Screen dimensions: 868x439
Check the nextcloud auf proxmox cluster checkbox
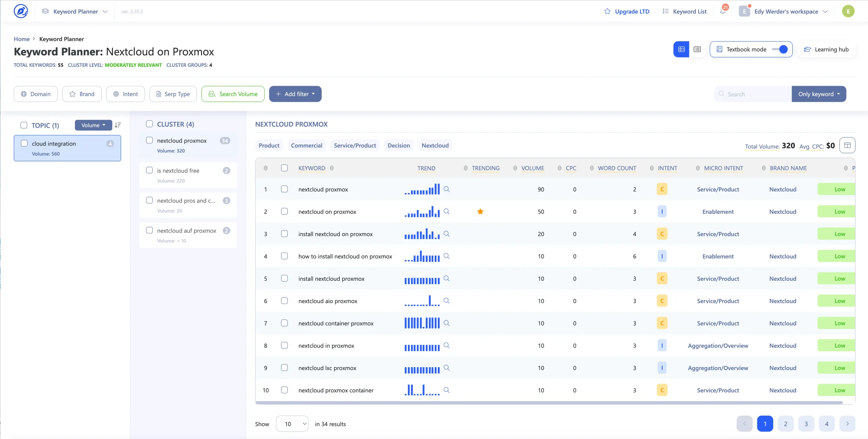pyautogui.click(x=149, y=230)
